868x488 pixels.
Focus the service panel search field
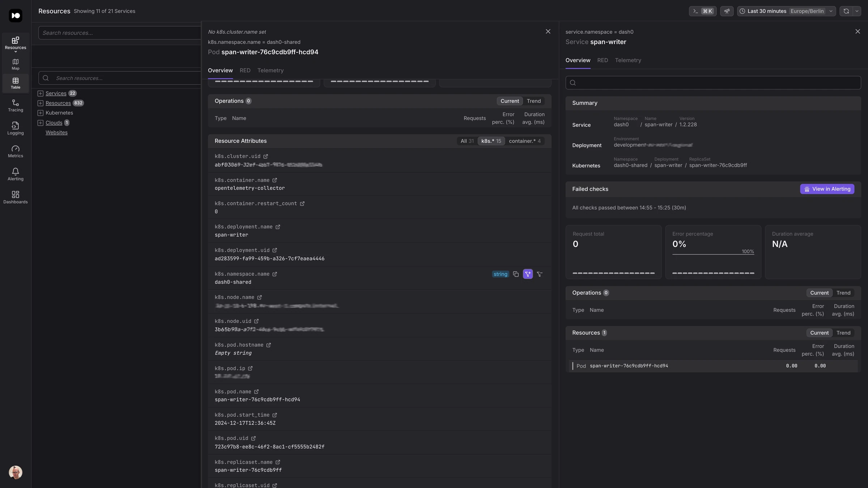(x=713, y=83)
